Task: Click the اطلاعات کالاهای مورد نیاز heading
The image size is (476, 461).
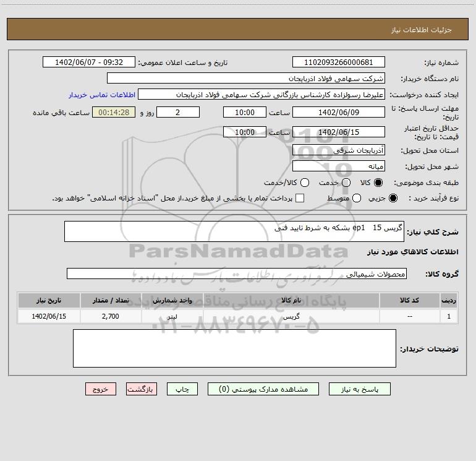Action: (x=413, y=252)
